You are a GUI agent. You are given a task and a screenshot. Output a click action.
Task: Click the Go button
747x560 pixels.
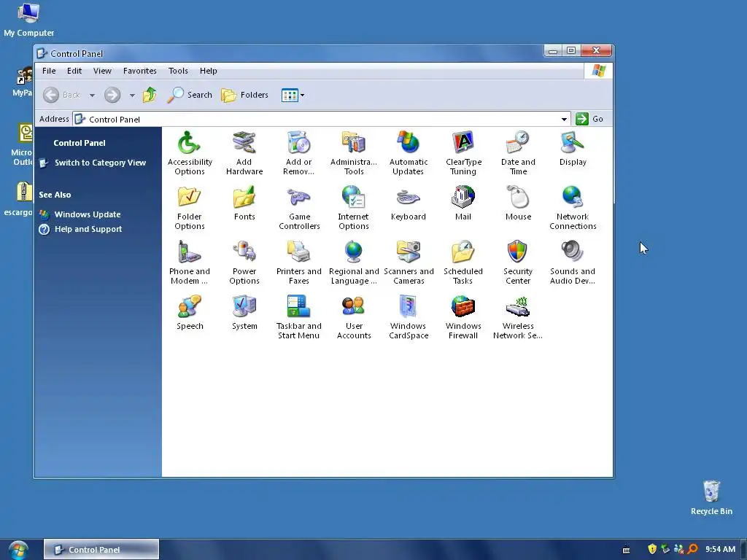589,119
